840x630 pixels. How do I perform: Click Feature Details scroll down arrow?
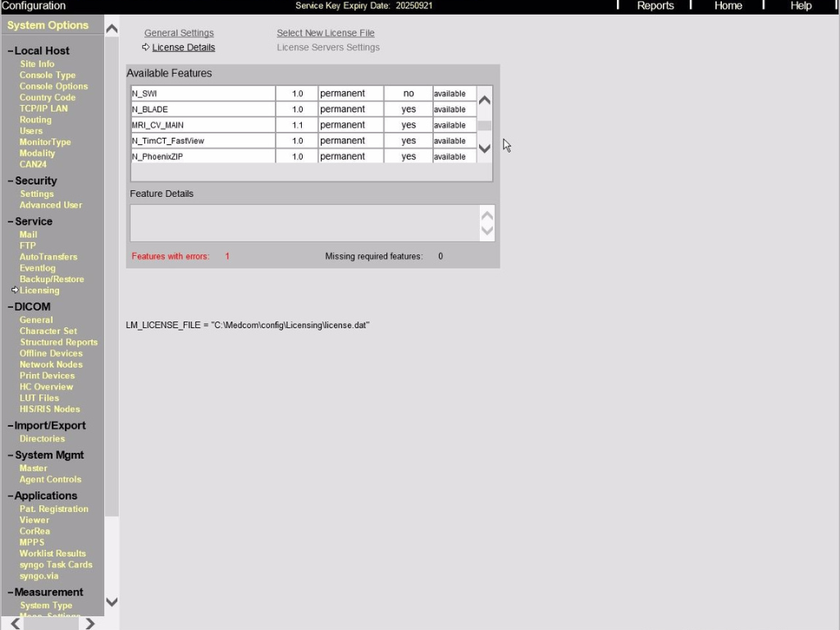pyautogui.click(x=487, y=231)
